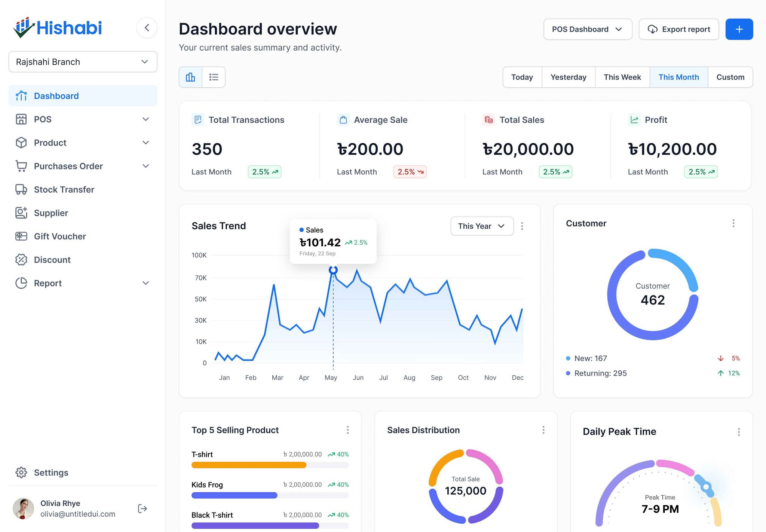The width and height of the screenshot is (766, 532).
Task: Open the Stock Transfer section
Action: (x=64, y=189)
